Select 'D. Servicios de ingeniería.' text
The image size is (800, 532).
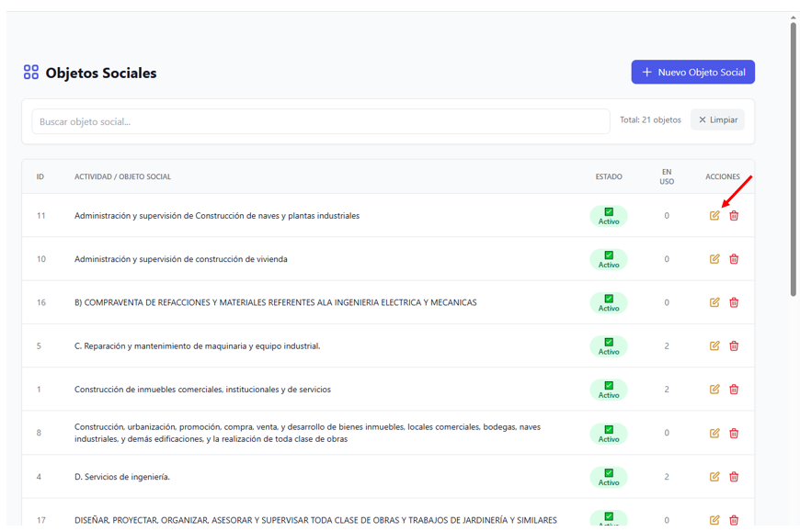coord(122,477)
